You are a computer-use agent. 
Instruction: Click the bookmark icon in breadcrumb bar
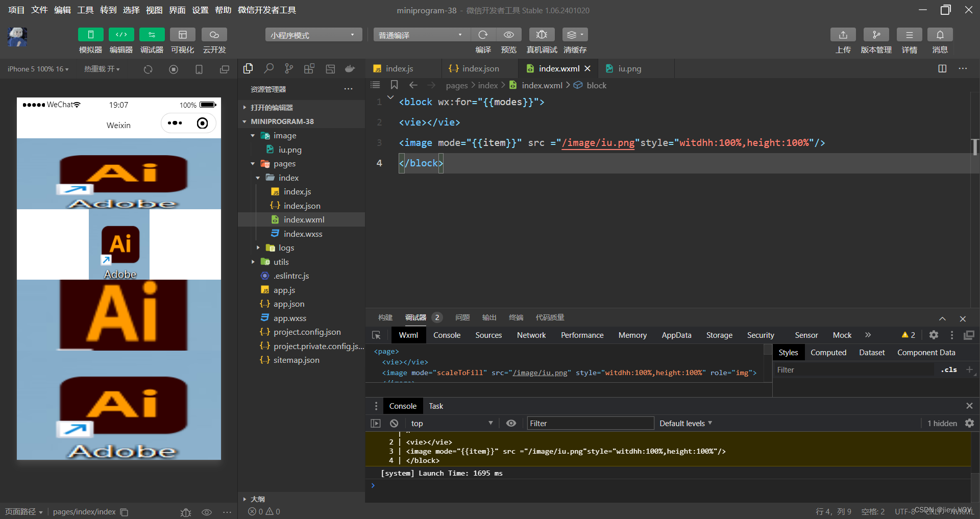tap(394, 85)
